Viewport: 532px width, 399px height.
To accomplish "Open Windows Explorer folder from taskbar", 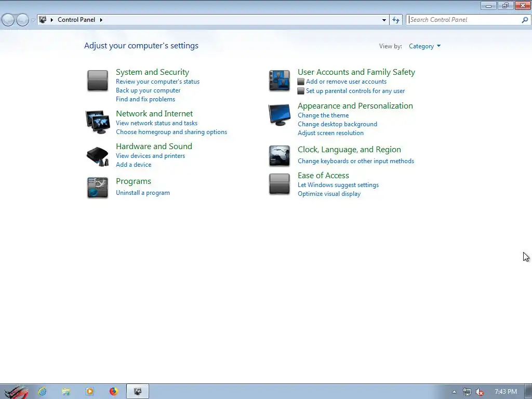I will pos(66,392).
